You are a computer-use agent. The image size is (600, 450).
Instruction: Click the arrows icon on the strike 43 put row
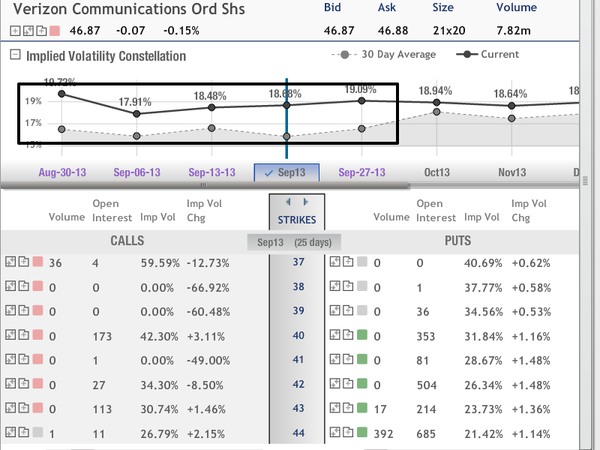pyautogui.click(x=335, y=408)
